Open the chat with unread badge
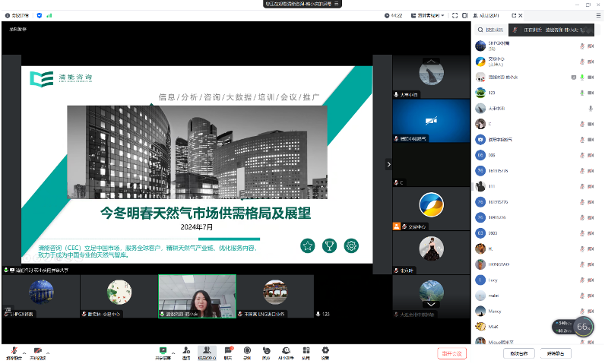The width and height of the screenshot is (605, 364). (229, 353)
